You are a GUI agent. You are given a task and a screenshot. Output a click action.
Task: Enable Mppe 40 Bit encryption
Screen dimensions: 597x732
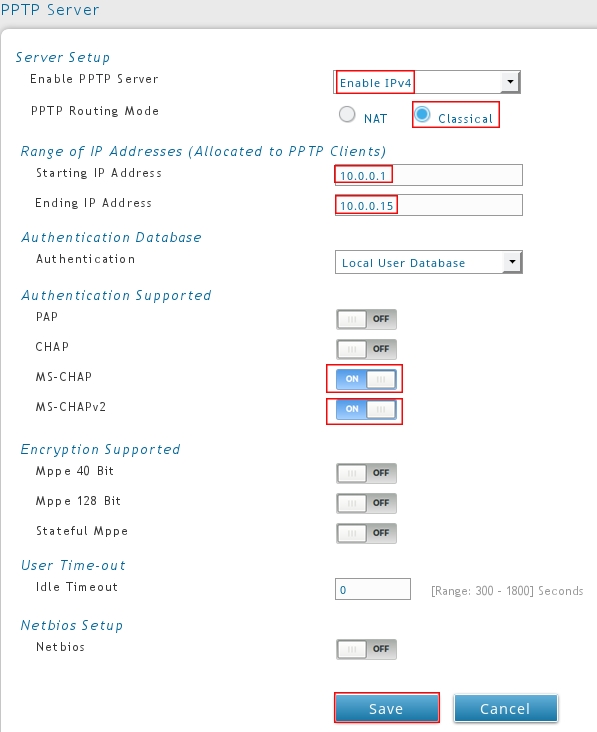pyautogui.click(x=366, y=473)
